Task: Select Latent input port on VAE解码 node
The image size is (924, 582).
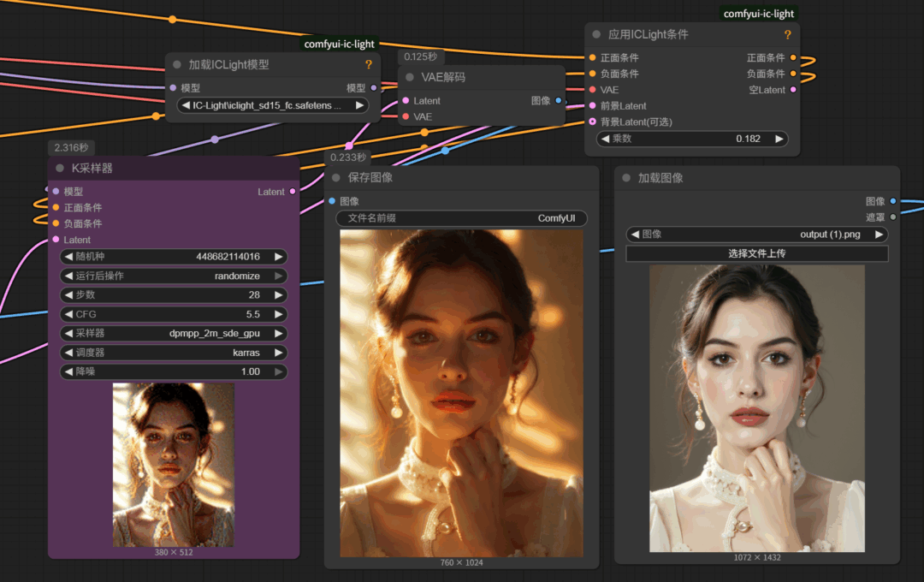Action: coord(406,101)
